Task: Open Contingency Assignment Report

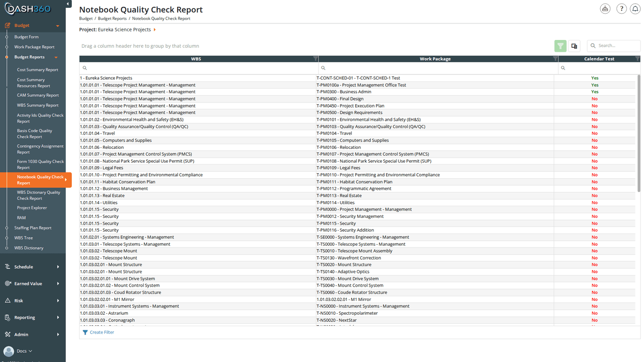Action: tap(40, 149)
